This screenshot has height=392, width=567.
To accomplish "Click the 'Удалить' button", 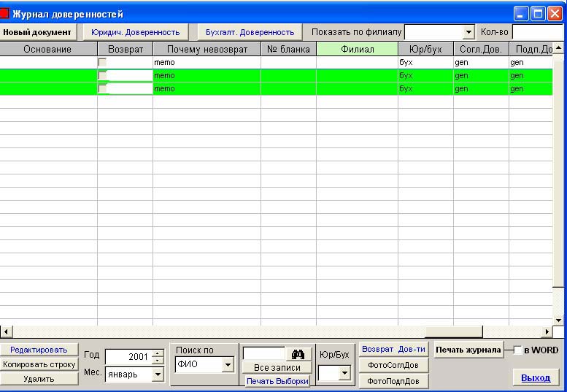I will point(39,379).
